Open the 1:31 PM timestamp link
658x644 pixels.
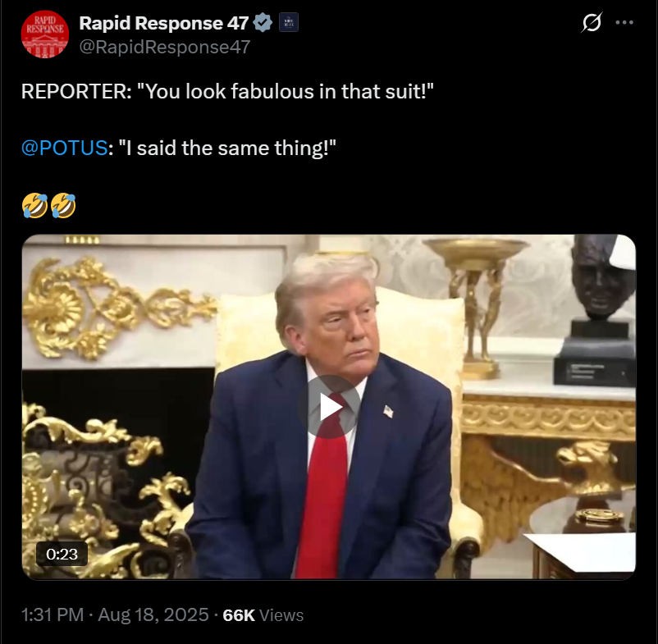53,615
